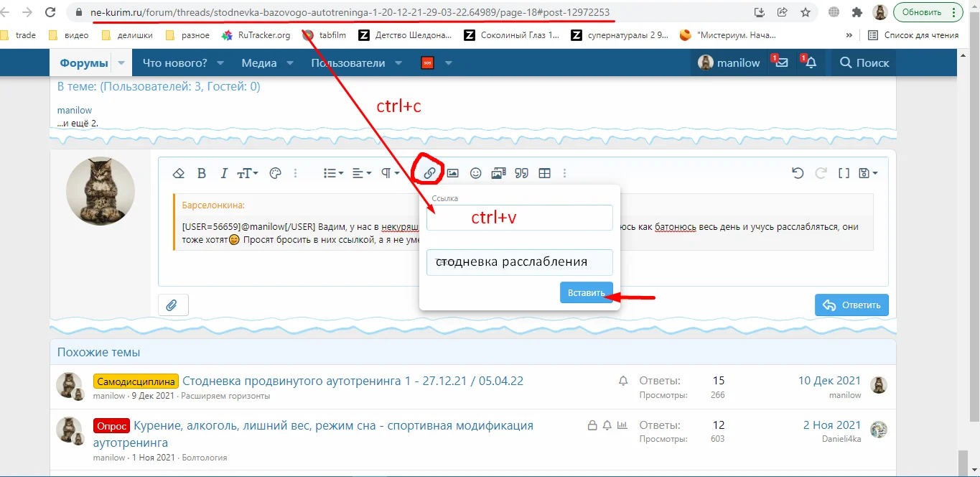The height and width of the screenshot is (477, 980).
Task: Click the Вставить button
Action: [x=587, y=292]
